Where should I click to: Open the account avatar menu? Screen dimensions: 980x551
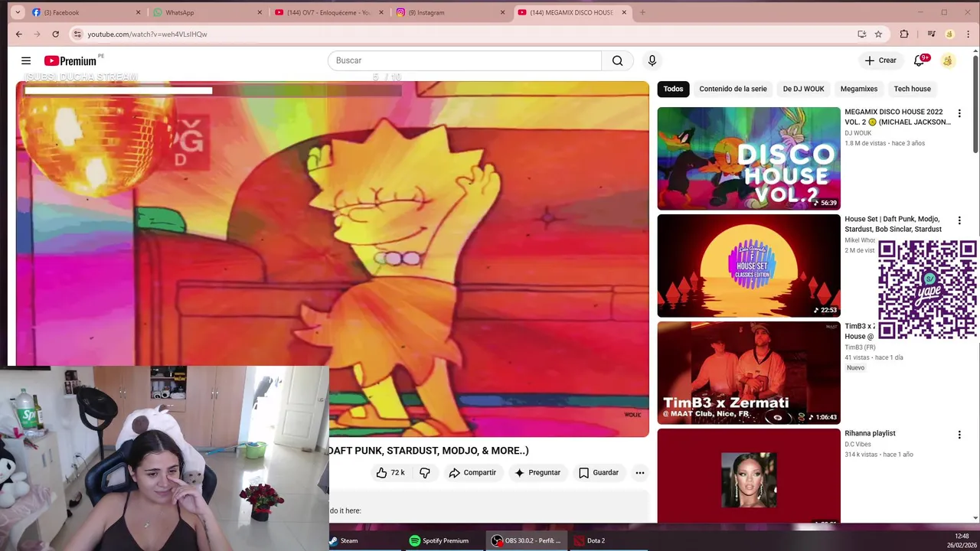coord(948,60)
